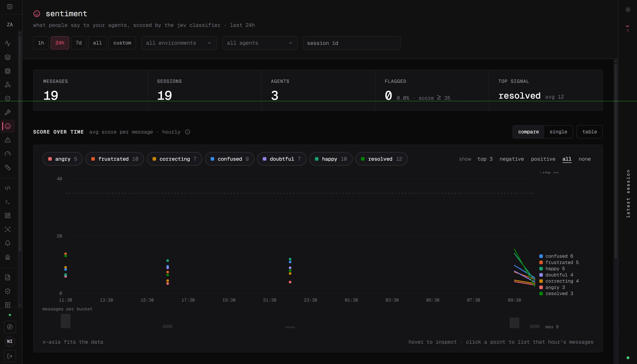Screen dimensions: 637x364
Task: Open the dashboard grid icon in sidebar
Action: (x=8, y=216)
